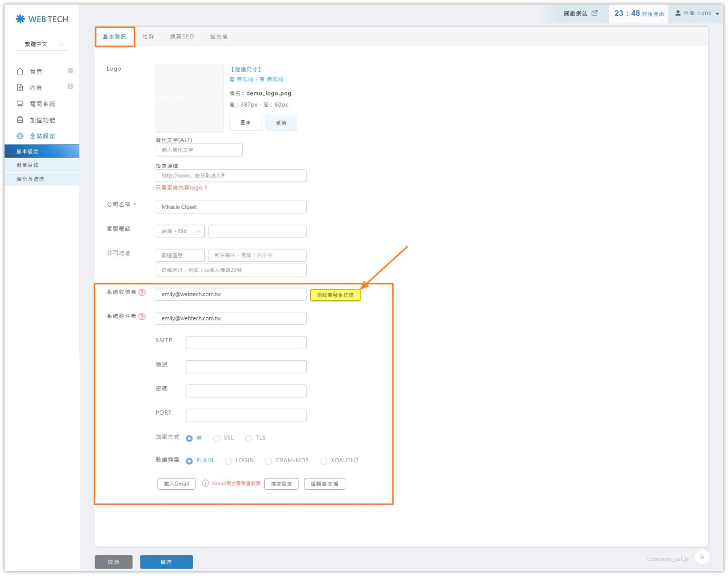
Task: Click the scroll-to-top arrow icon
Action: (x=702, y=557)
